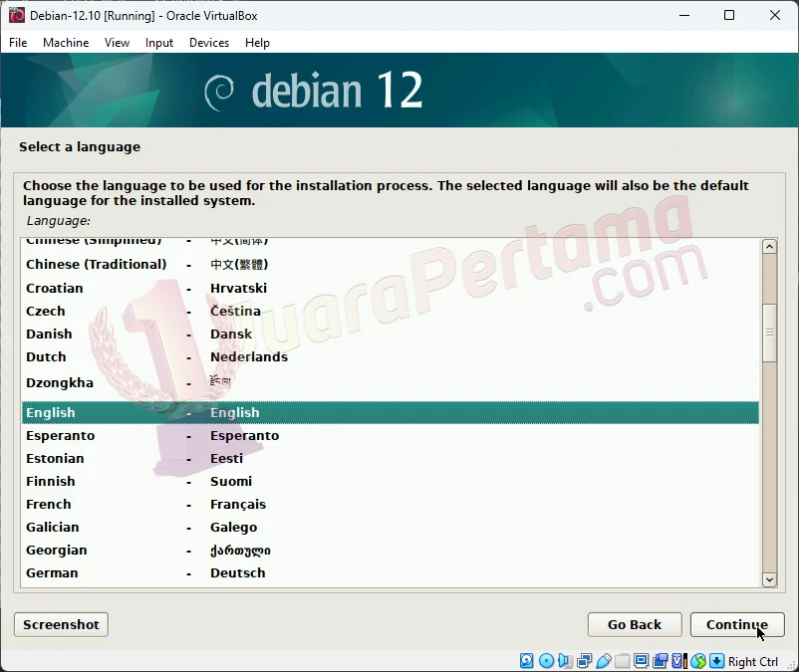Open the Devices menu
The image size is (799, 672).
tap(208, 43)
